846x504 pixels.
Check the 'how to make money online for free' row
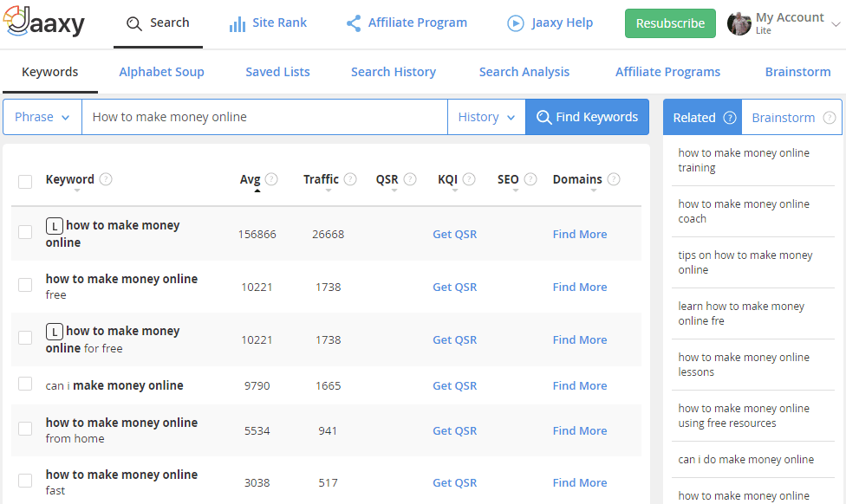[x=25, y=338]
